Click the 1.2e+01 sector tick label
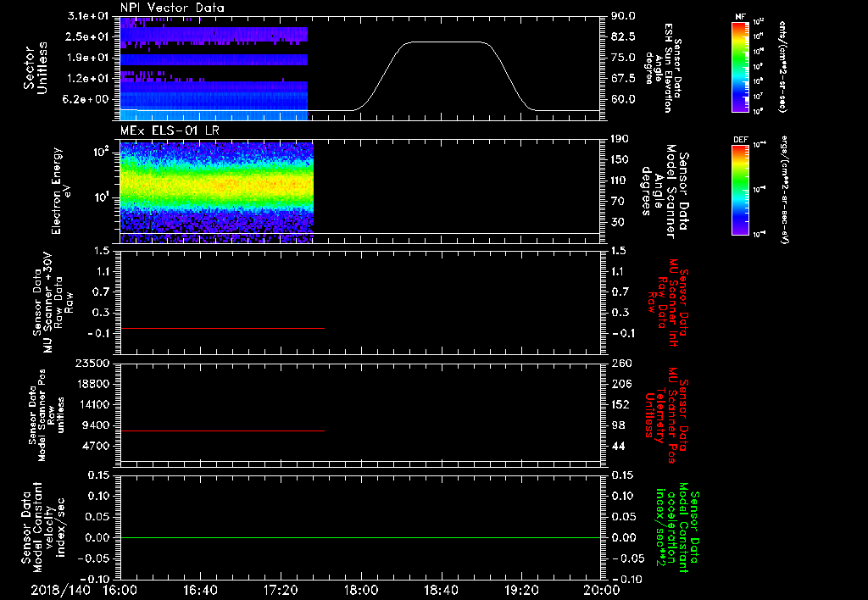868x600 pixels. (x=88, y=79)
